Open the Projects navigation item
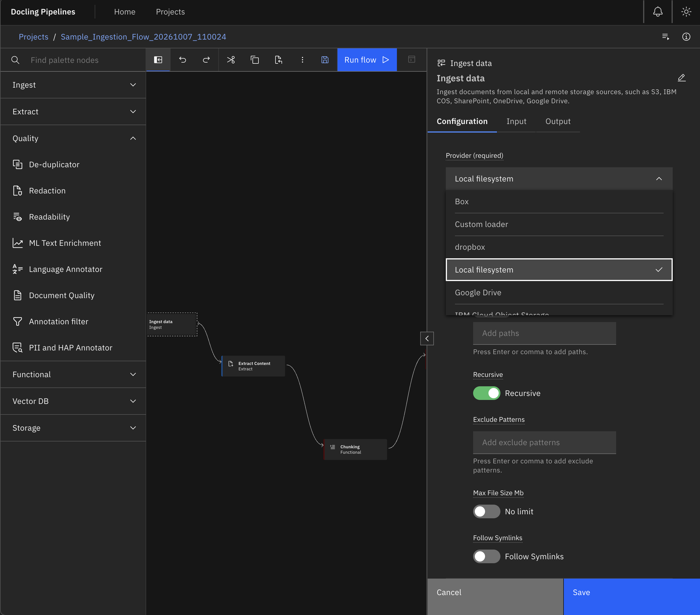Image resolution: width=700 pixels, height=615 pixels. tap(170, 12)
